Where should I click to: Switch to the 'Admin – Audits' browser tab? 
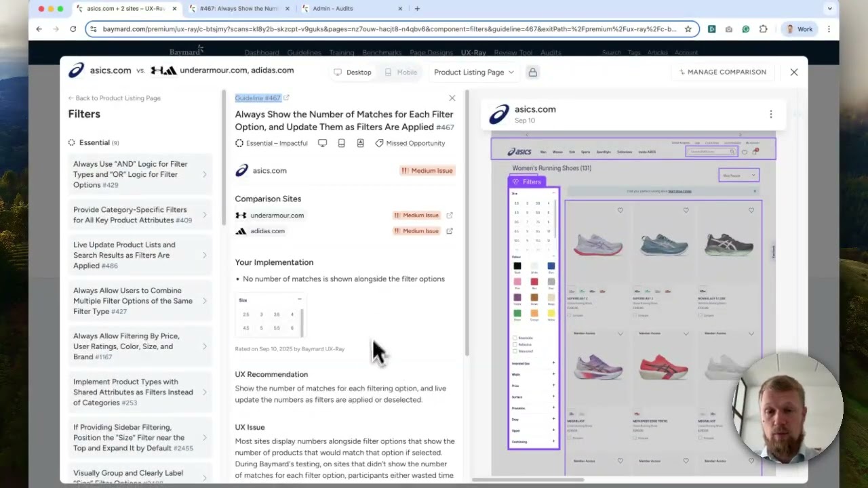coord(351,9)
